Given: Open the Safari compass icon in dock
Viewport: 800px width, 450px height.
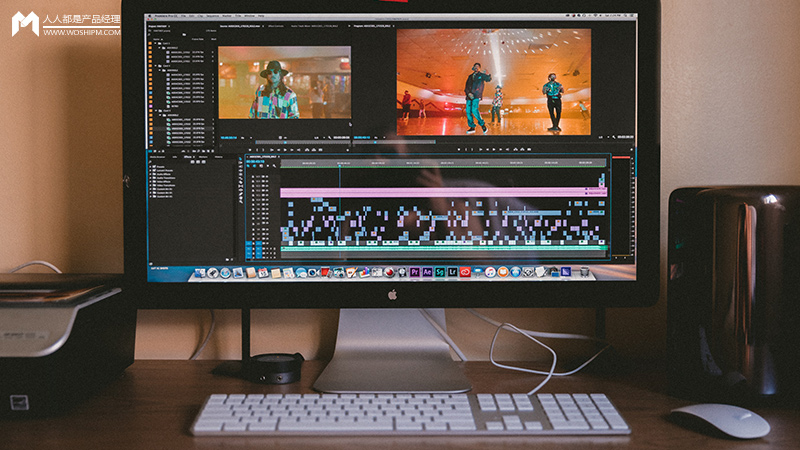Looking at the screenshot, I should point(226,272).
